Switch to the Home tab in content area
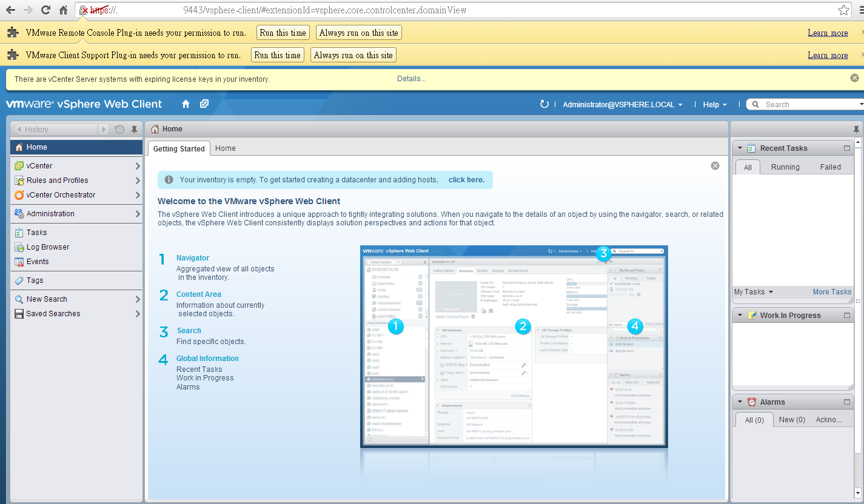 click(x=226, y=148)
